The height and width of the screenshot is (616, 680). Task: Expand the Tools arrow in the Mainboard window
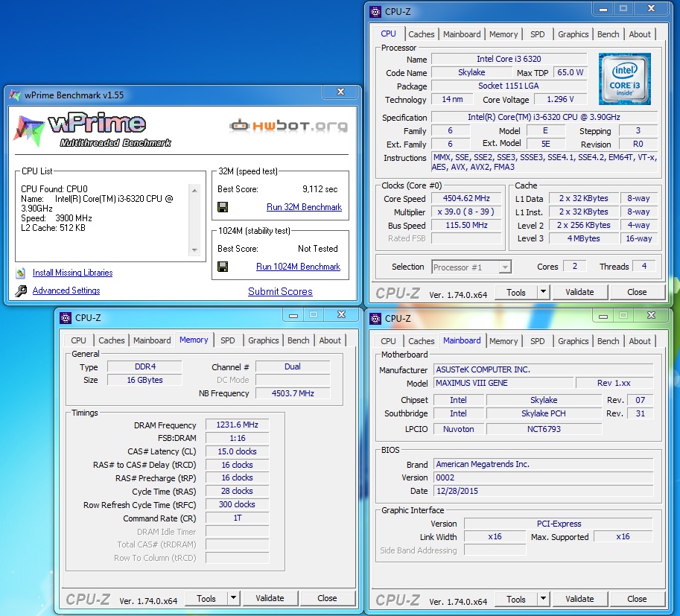click(x=543, y=599)
